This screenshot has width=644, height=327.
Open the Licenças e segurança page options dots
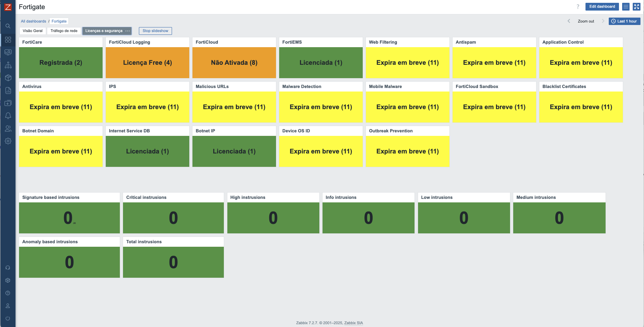pos(128,31)
